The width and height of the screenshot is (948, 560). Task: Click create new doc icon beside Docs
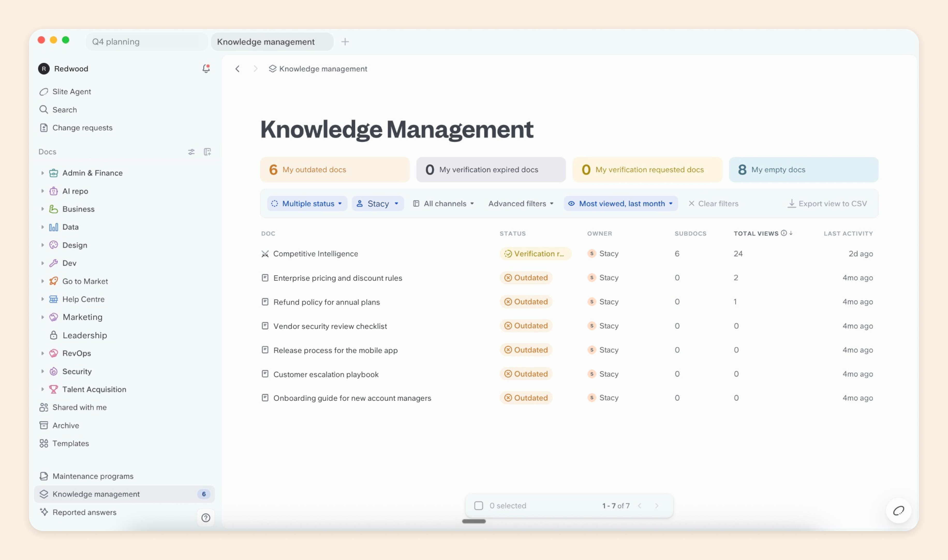[x=207, y=152]
